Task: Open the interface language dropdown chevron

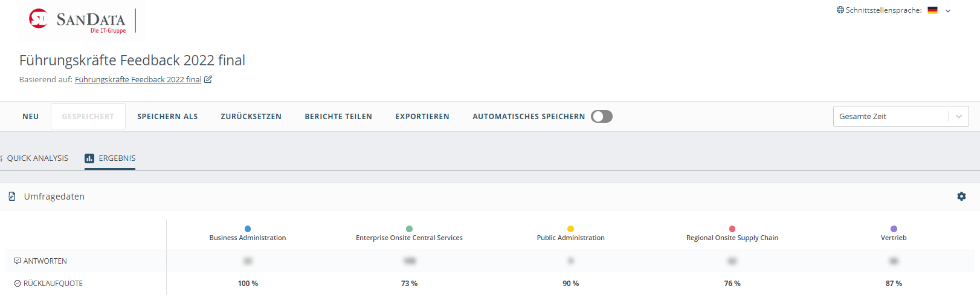Action: pos(948,11)
